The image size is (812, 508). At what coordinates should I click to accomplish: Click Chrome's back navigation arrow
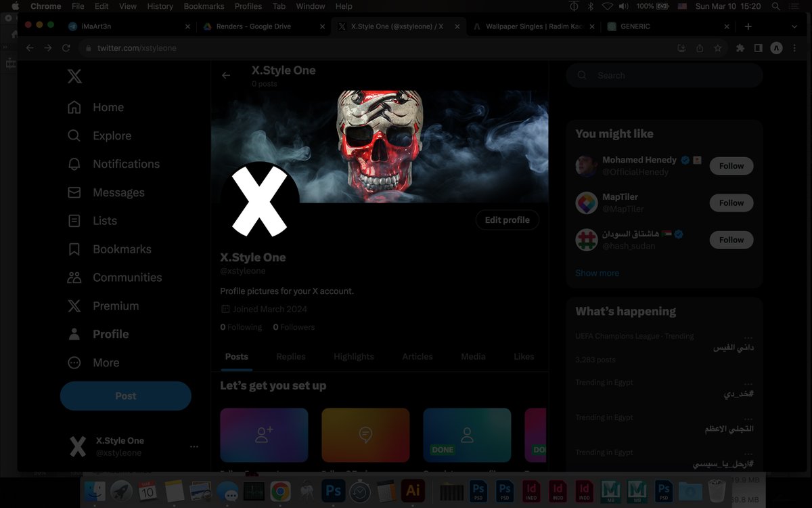click(30, 48)
